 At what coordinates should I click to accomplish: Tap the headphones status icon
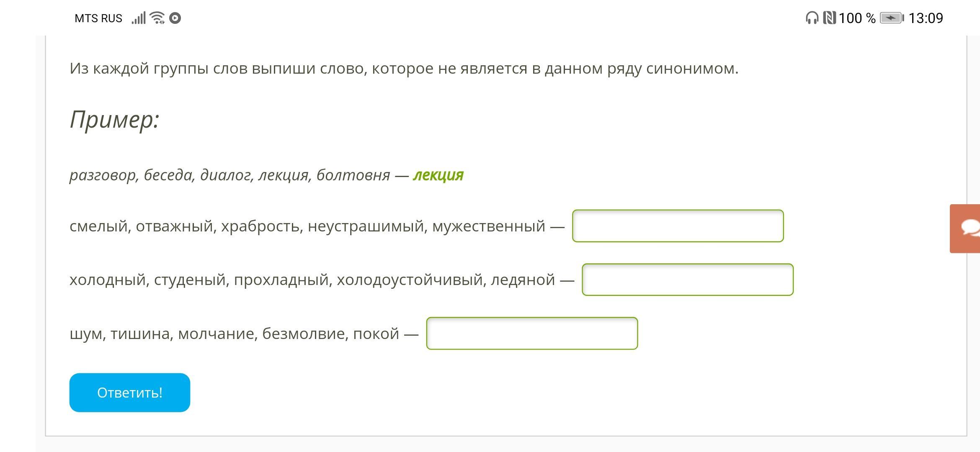(x=812, y=18)
